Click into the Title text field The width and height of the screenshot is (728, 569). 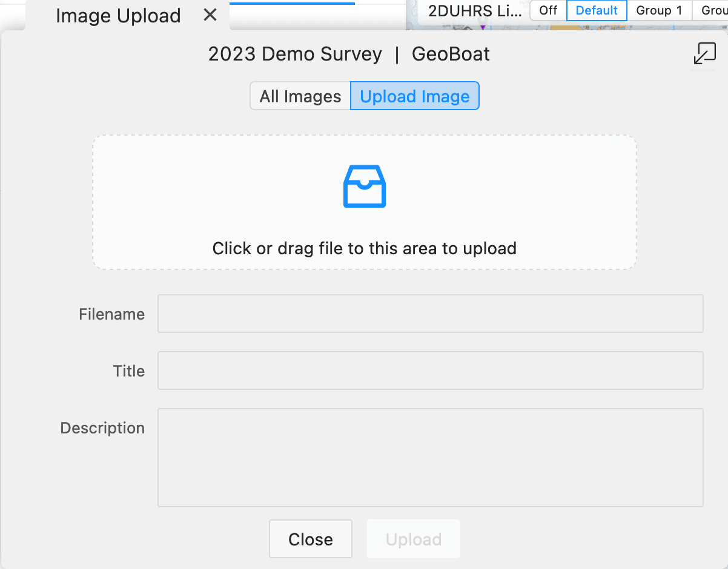pos(431,370)
